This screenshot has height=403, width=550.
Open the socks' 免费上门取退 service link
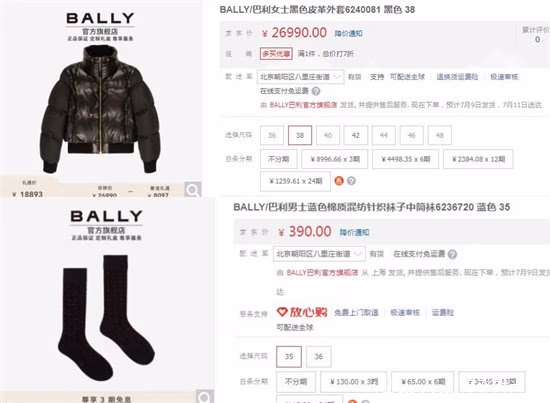(356, 312)
